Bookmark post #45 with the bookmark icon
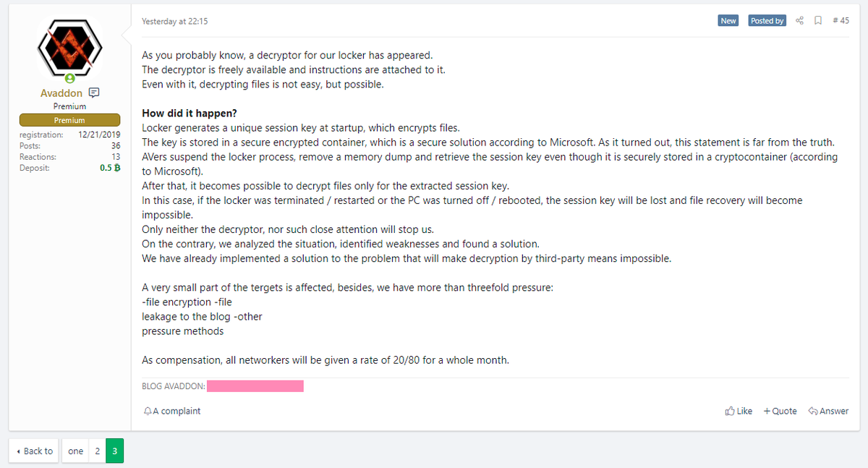 (818, 21)
